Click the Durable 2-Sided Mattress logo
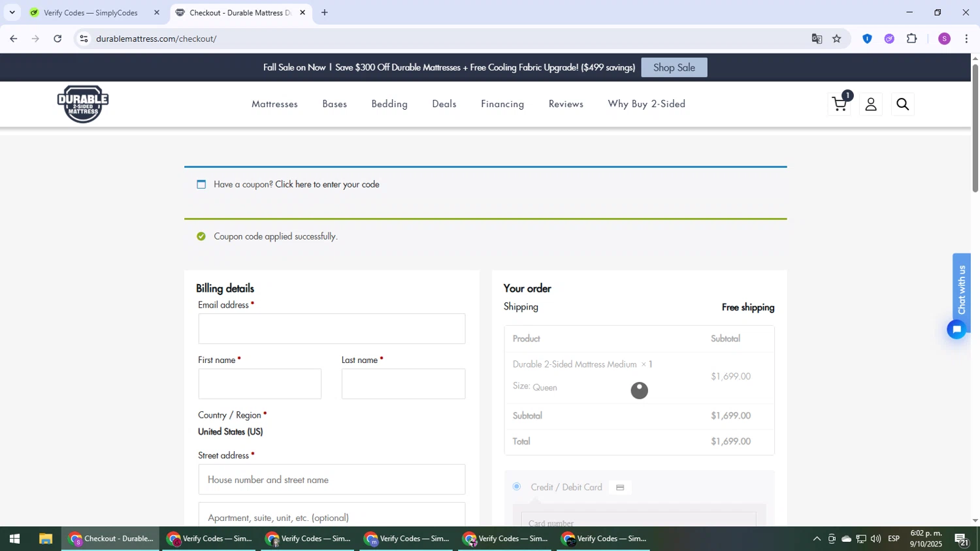Image resolution: width=980 pixels, height=551 pixels. coord(83,104)
